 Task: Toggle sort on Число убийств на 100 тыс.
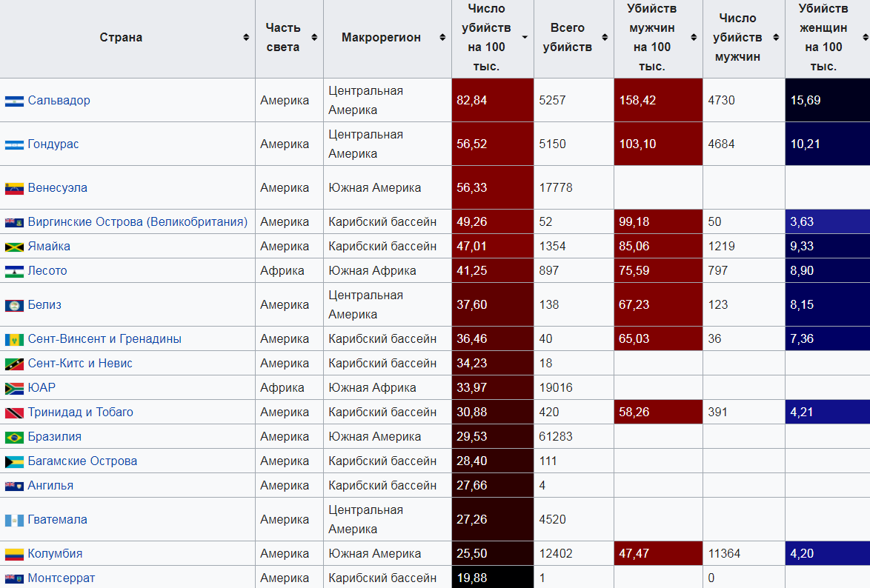[x=525, y=38]
